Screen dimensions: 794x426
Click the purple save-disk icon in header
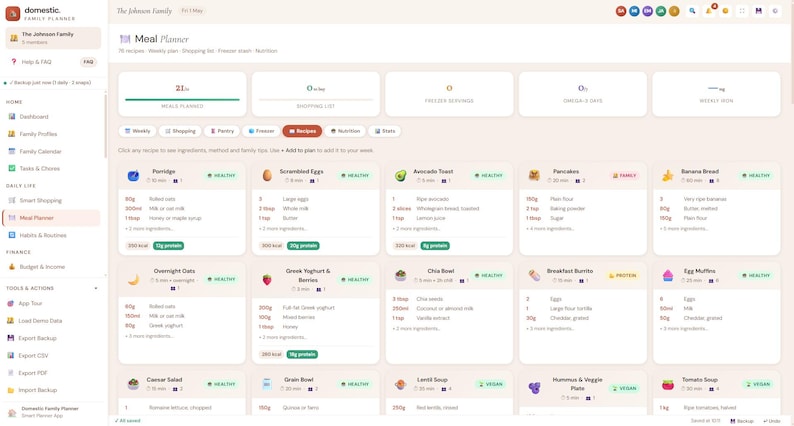(759, 11)
